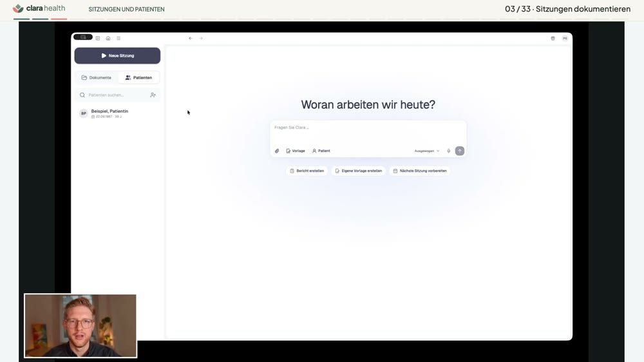Click the paperclip attachment icon
Screen dimensions: 644x362
coord(277,151)
